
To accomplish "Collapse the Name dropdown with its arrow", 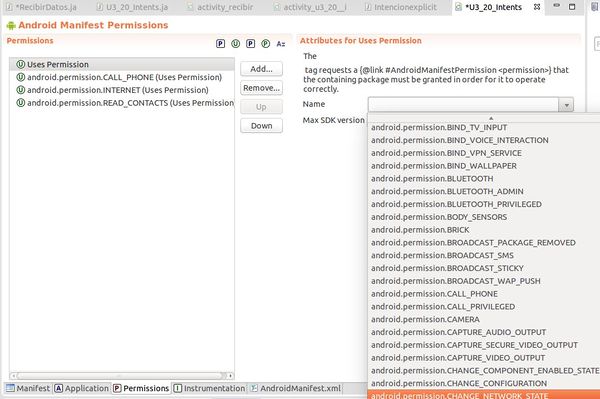I will 566,104.
